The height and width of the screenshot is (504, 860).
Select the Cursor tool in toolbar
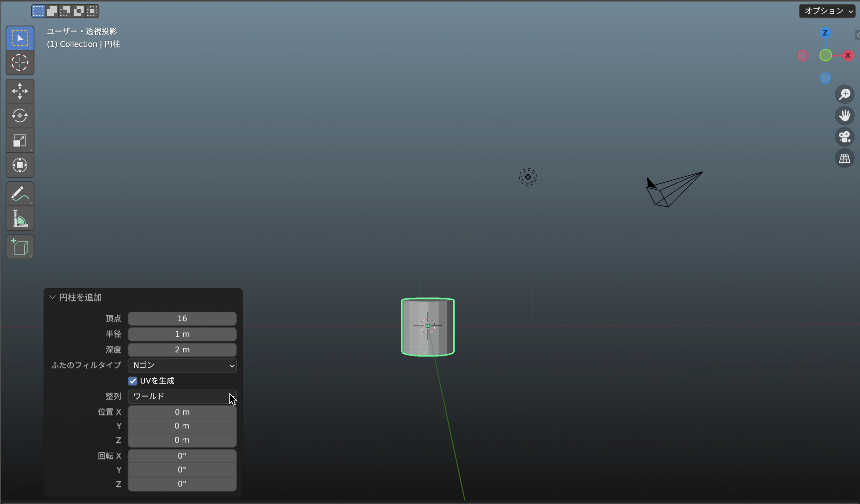pos(20,63)
